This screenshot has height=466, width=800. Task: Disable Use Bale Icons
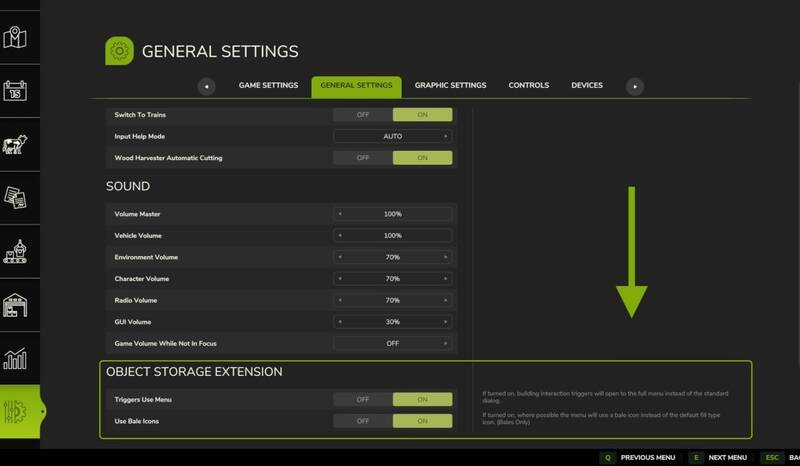click(x=362, y=421)
